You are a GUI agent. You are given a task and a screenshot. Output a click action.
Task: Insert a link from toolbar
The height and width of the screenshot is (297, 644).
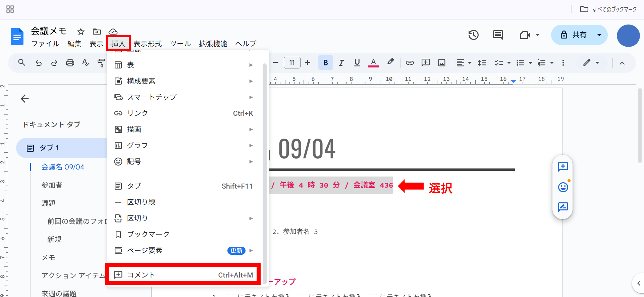click(x=410, y=63)
